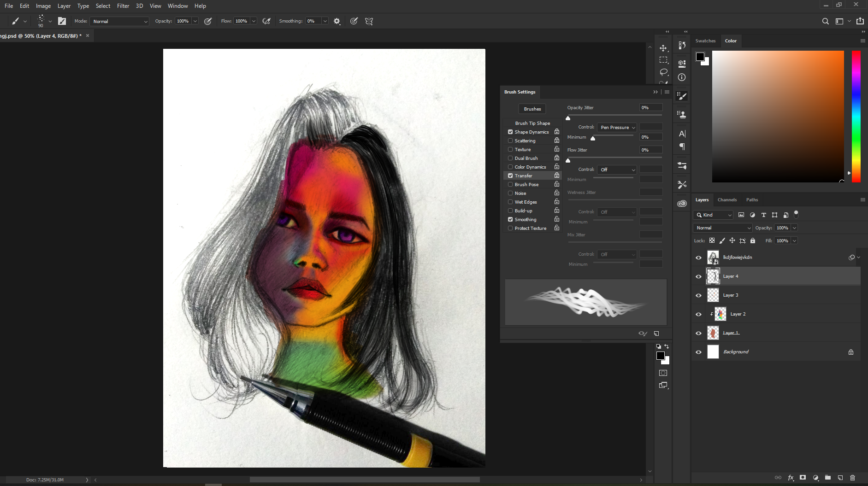
Task: Toggle pressure for size icon
Action: click(x=354, y=21)
